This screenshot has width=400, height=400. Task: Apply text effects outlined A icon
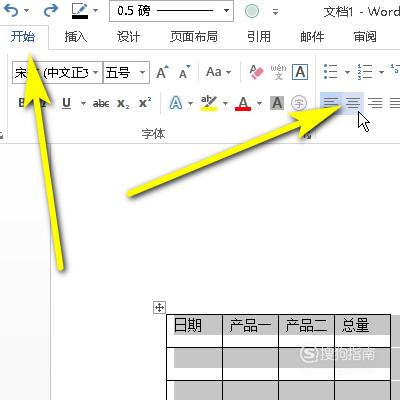pos(176,103)
